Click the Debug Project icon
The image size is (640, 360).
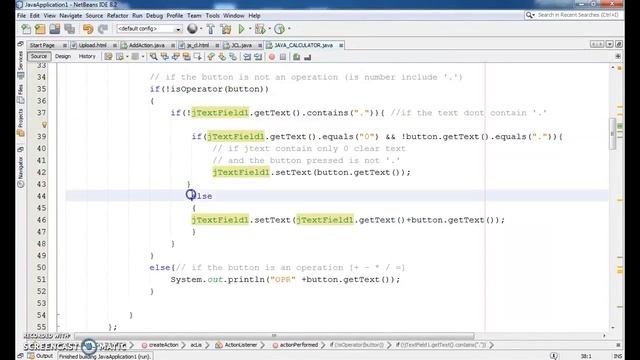(x=259, y=29)
